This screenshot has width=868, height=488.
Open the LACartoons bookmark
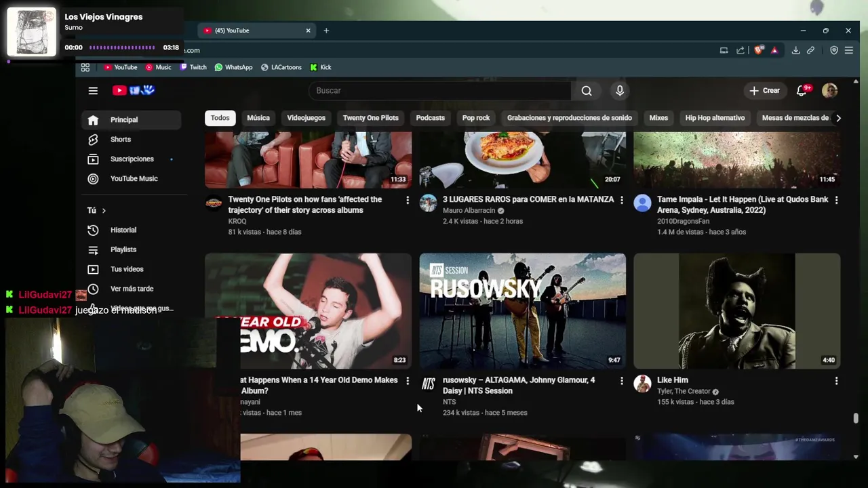tap(281, 67)
